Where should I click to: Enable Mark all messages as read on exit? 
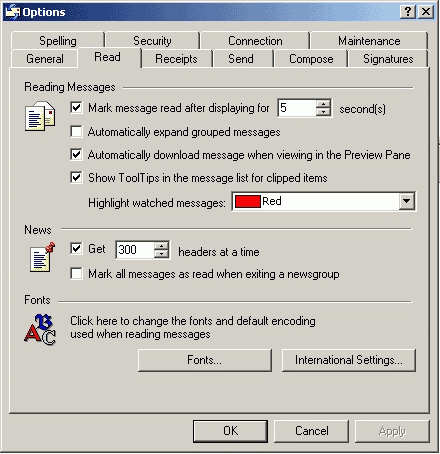[76, 274]
